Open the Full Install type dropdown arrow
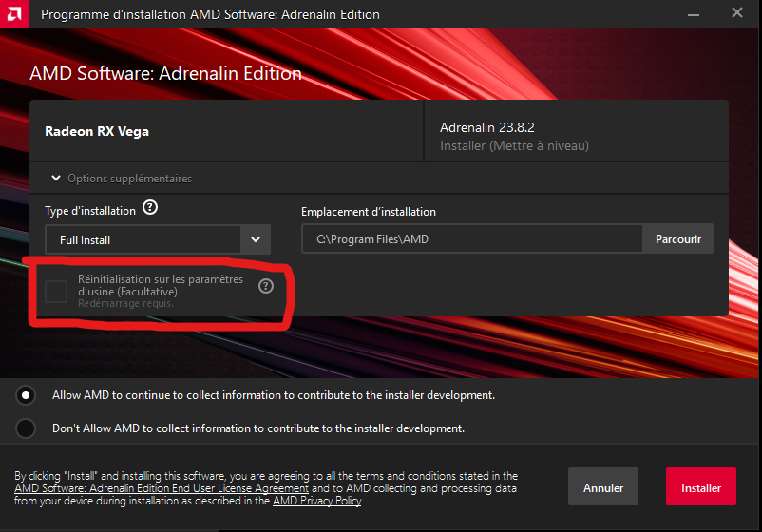 point(256,239)
